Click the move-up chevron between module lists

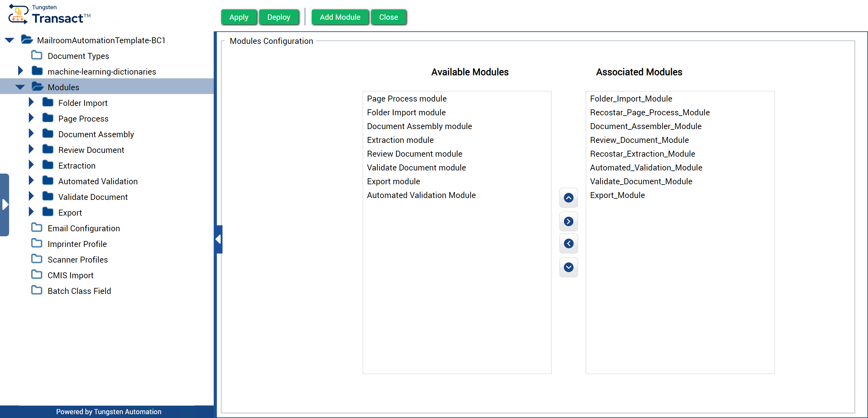click(568, 198)
